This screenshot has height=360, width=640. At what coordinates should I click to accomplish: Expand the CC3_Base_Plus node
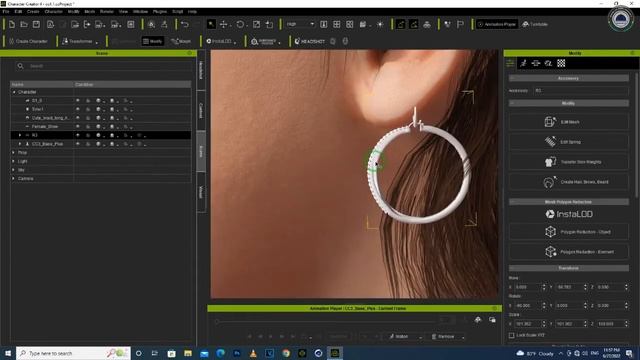20,144
